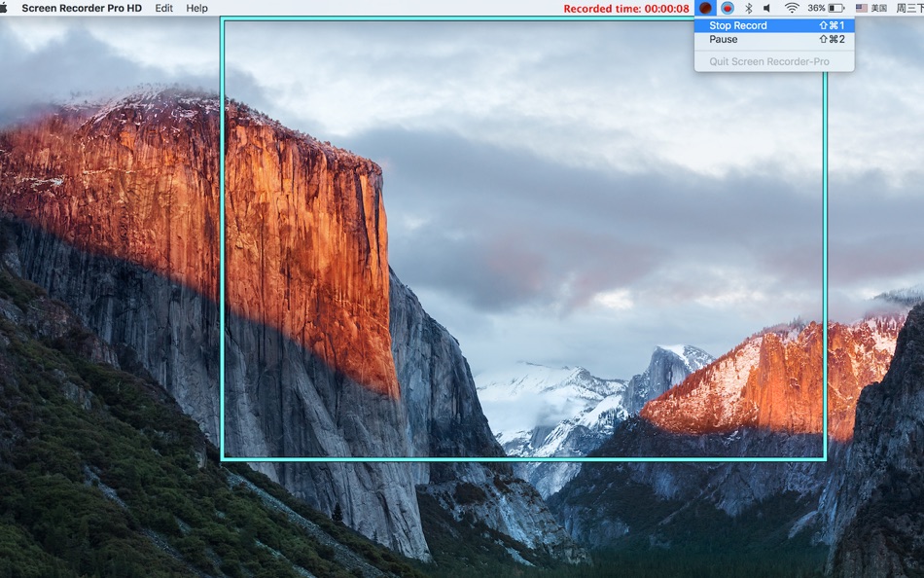
Task: Click the blue circular record status icon
Action: (728, 8)
